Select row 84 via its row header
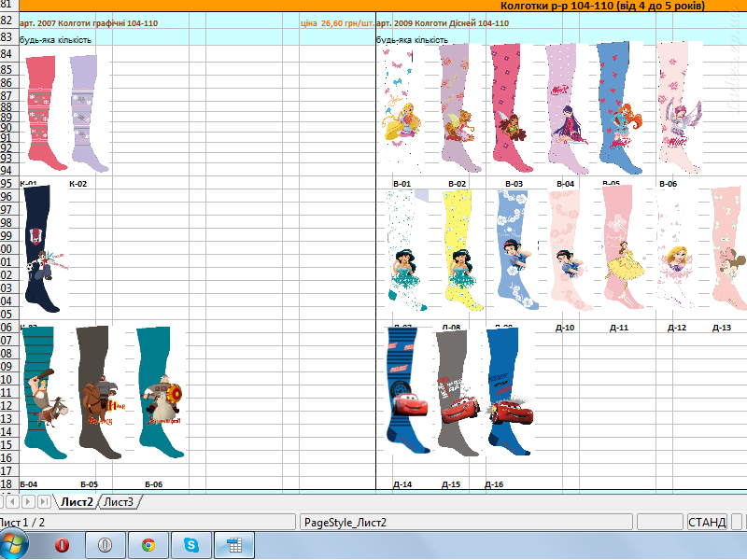 9,54
